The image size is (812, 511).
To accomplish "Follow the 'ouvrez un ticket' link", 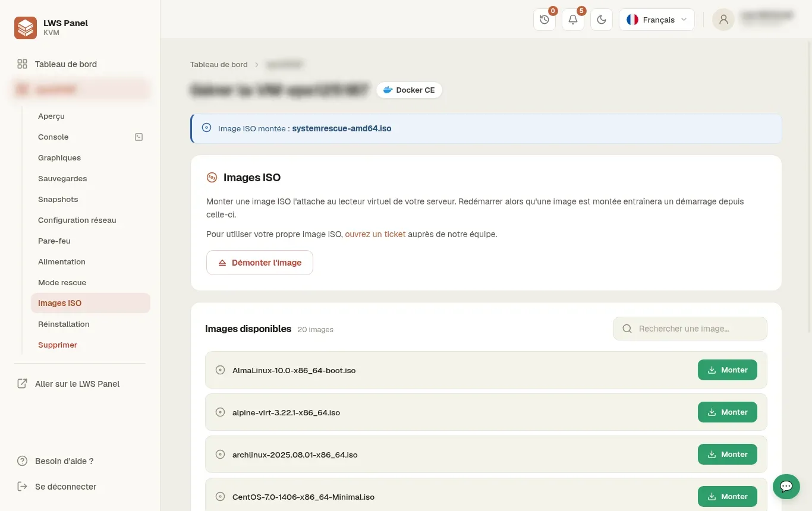I will coord(375,235).
